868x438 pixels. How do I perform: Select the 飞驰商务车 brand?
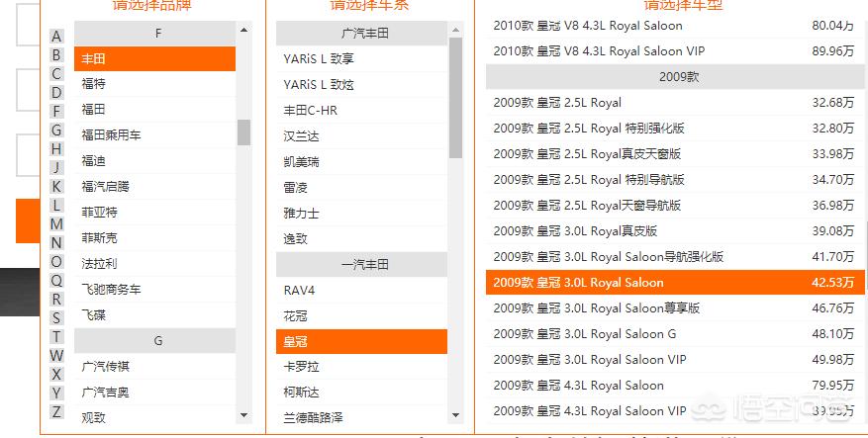coord(155,290)
